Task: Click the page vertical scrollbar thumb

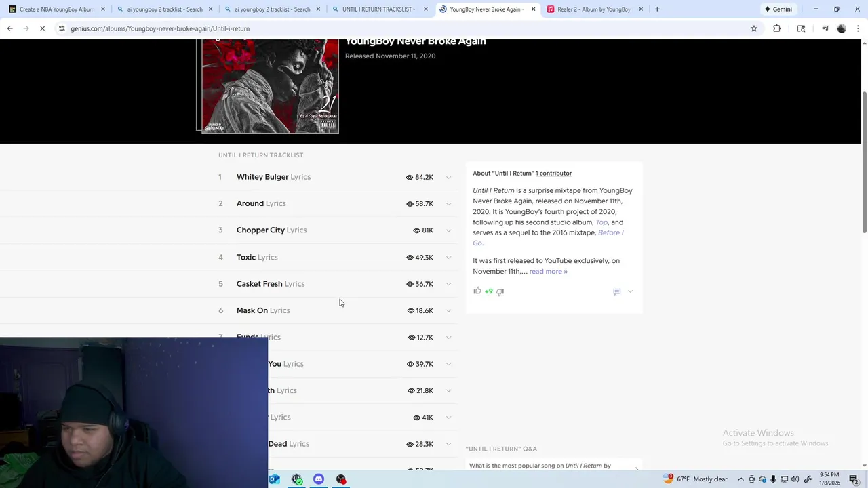Action: coord(864,163)
